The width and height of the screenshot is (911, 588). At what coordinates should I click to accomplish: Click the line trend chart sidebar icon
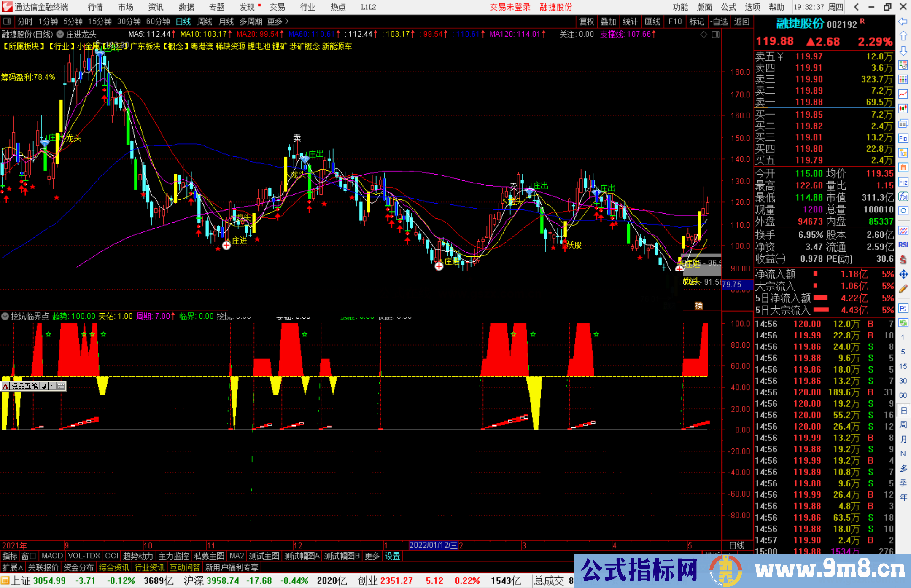pyautogui.click(x=903, y=94)
